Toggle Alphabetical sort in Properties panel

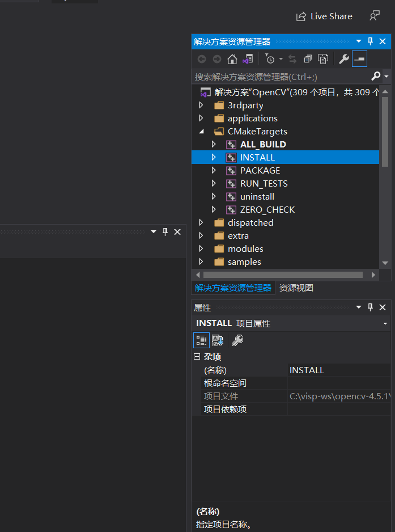[x=218, y=340]
